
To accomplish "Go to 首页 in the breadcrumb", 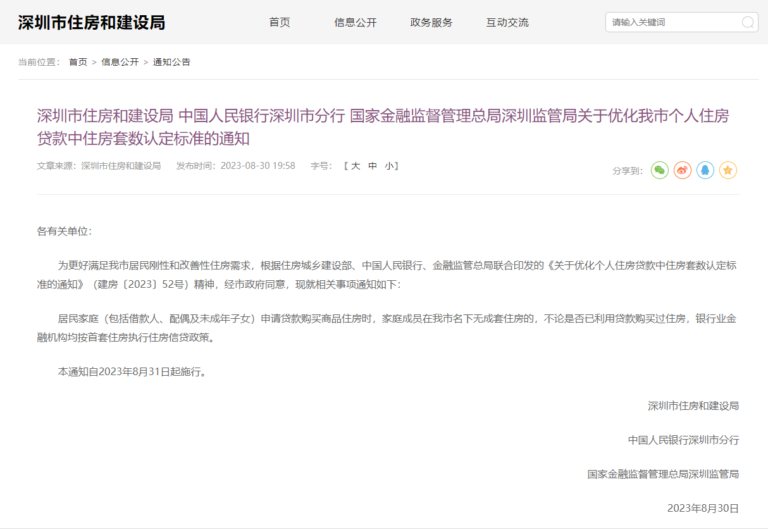I will [78, 62].
